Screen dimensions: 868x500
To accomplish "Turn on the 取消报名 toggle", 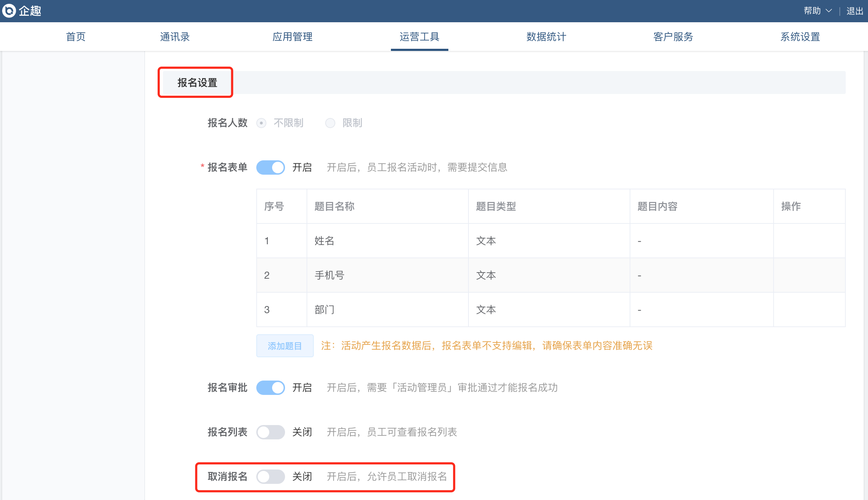I will tap(271, 477).
